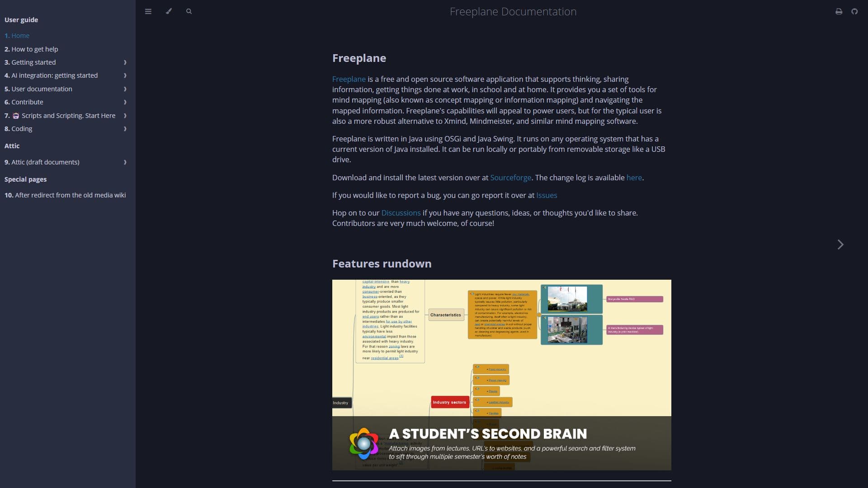Viewport: 868px width, 488px height.
Task: Open the Home sidebar entry
Action: coord(17,36)
